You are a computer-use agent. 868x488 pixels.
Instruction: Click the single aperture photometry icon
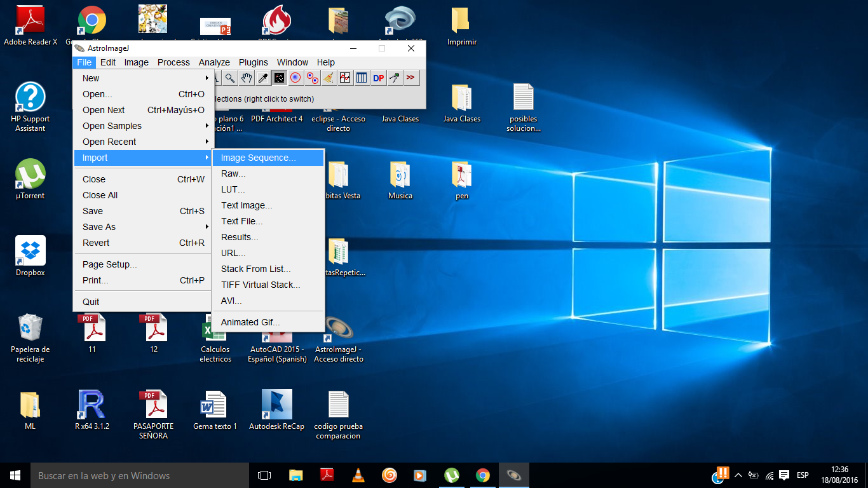click(x=295, y=78)
